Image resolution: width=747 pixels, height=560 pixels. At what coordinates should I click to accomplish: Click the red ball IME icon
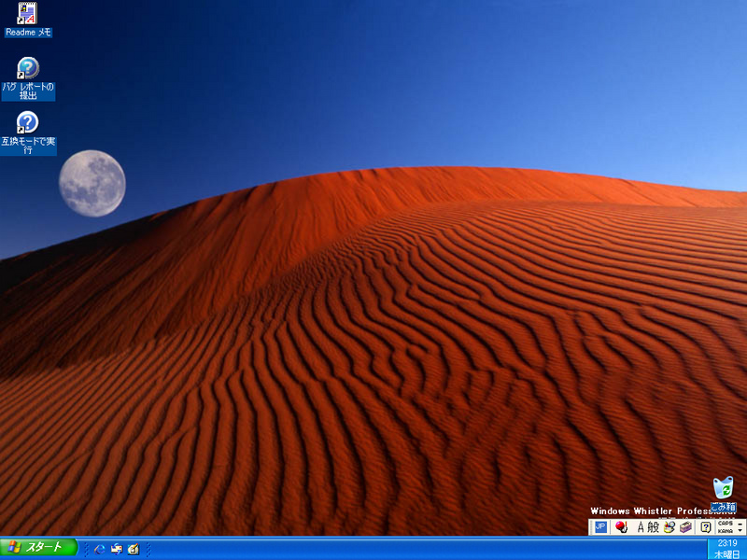[621, 526]
